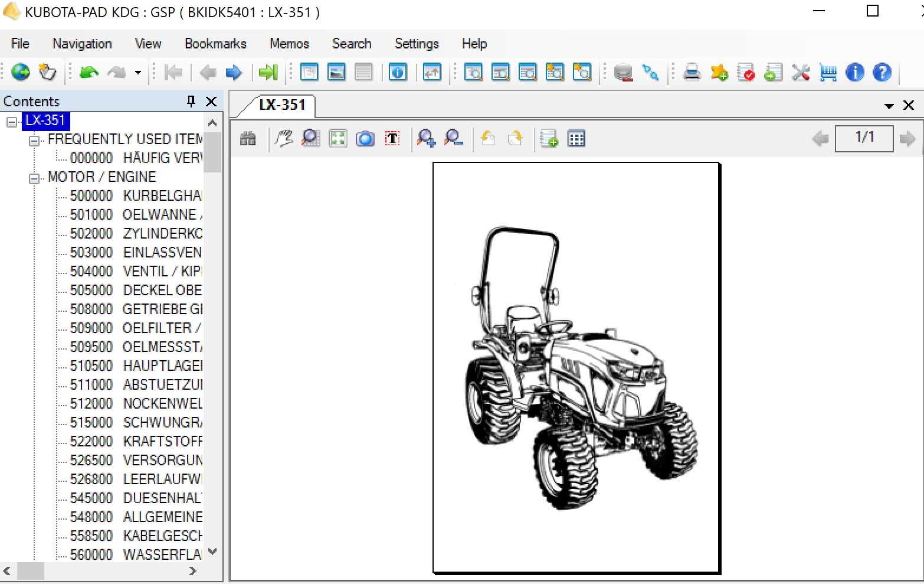Select tree item 501000 OELWANNE
The width and height of the screenshot is (924, 584).
[136, 214]
